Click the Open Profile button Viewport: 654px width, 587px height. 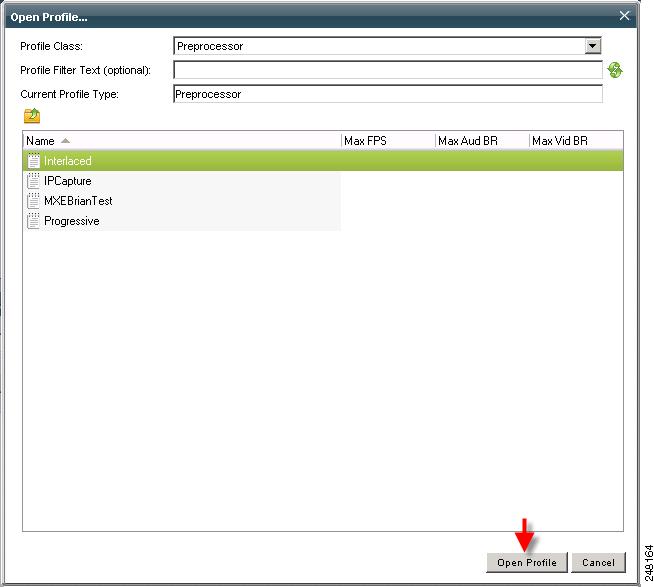[527, 562]
